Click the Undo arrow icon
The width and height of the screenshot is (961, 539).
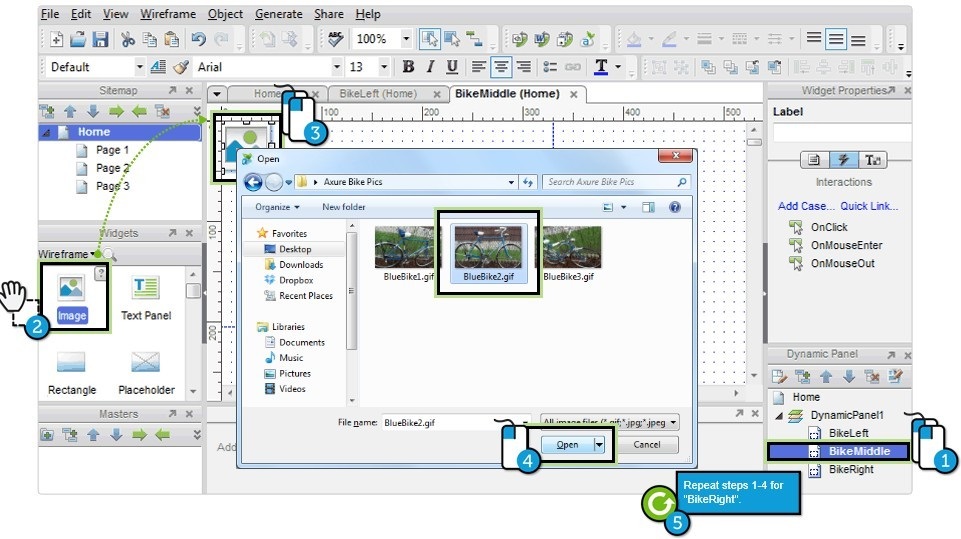pos(198,39)
